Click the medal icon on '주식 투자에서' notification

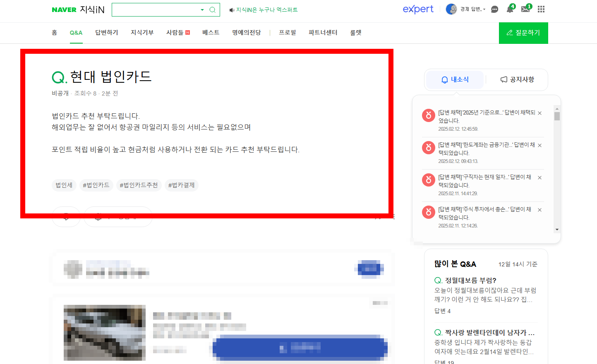point(428,212)
